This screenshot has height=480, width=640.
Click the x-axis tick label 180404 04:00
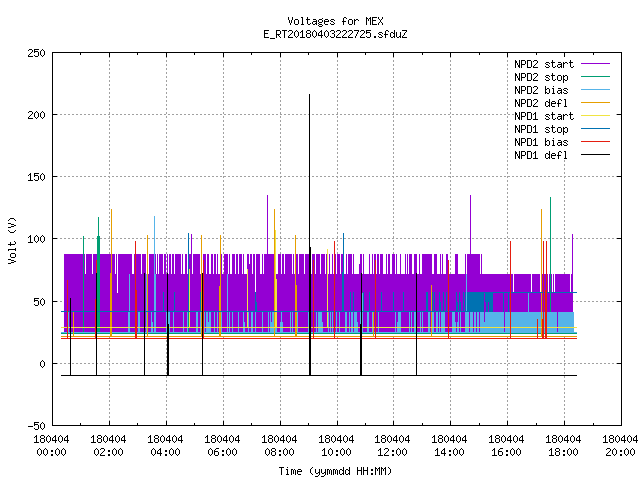tap(165, 446)
